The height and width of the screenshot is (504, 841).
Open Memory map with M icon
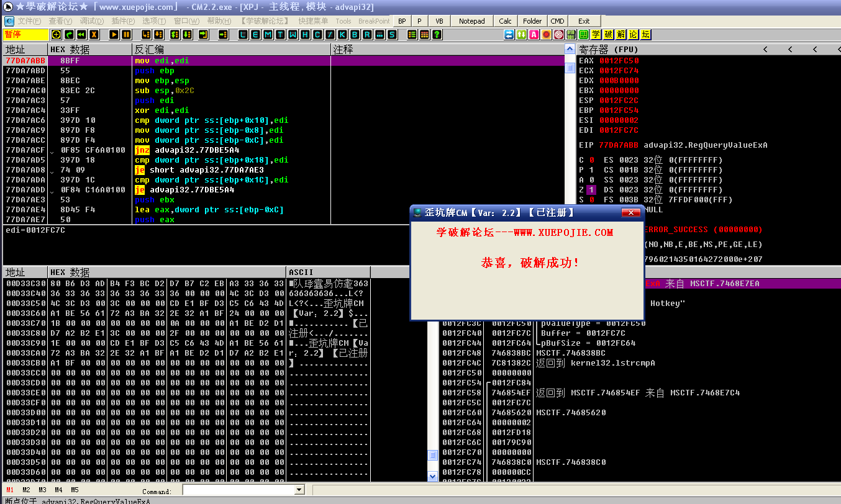(x=268, y=35)
